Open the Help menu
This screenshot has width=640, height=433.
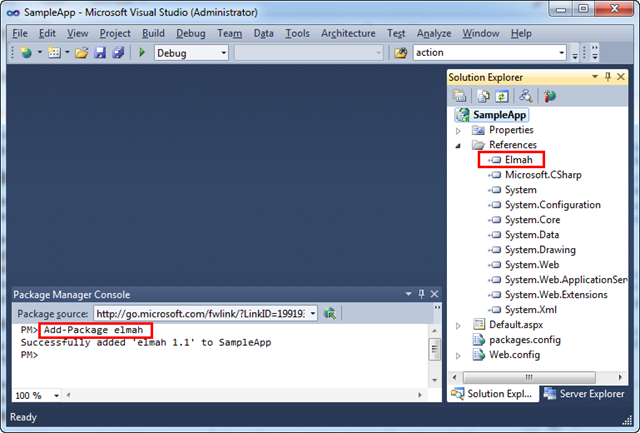(x=521, y=33)
